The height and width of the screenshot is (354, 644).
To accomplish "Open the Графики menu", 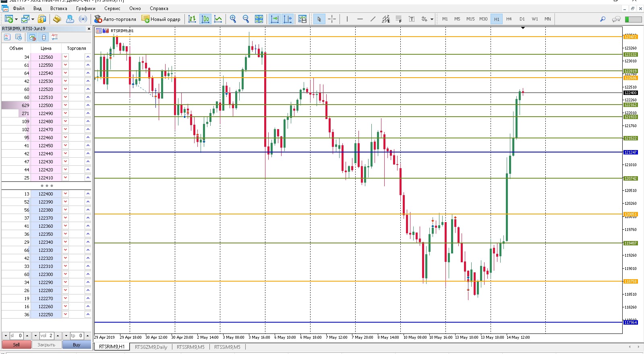I will click(x=85, y=8).
